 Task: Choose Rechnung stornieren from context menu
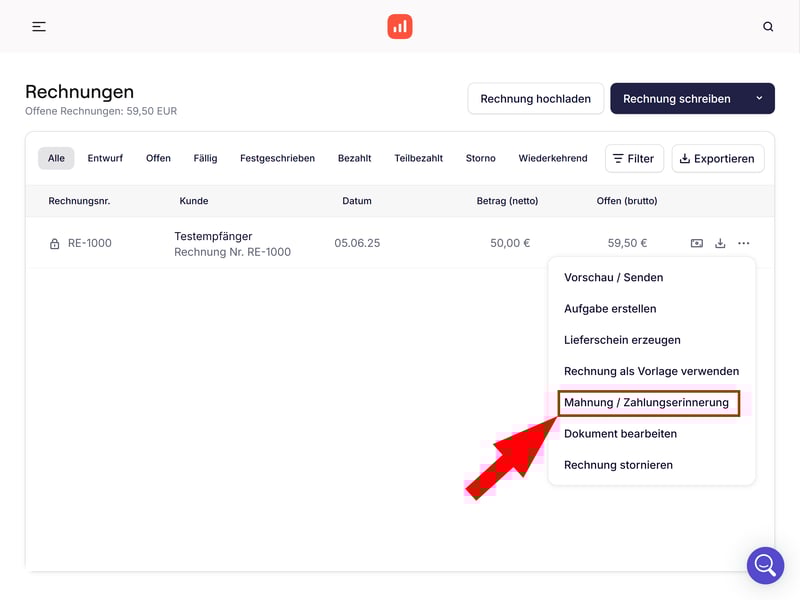click(618, 465)
